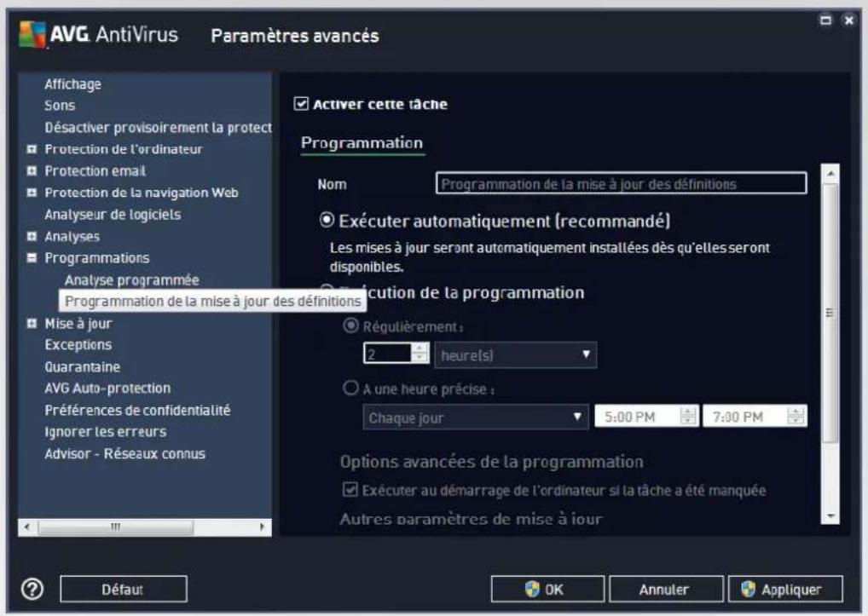
Task: Open the 'heure(s)' unit dropdown
Action: click(515, 355)
